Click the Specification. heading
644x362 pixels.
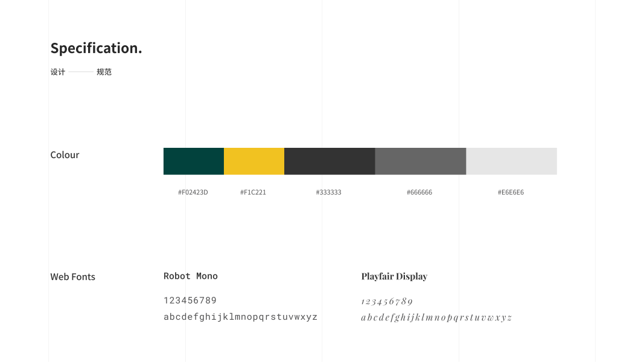click(96, 48)
